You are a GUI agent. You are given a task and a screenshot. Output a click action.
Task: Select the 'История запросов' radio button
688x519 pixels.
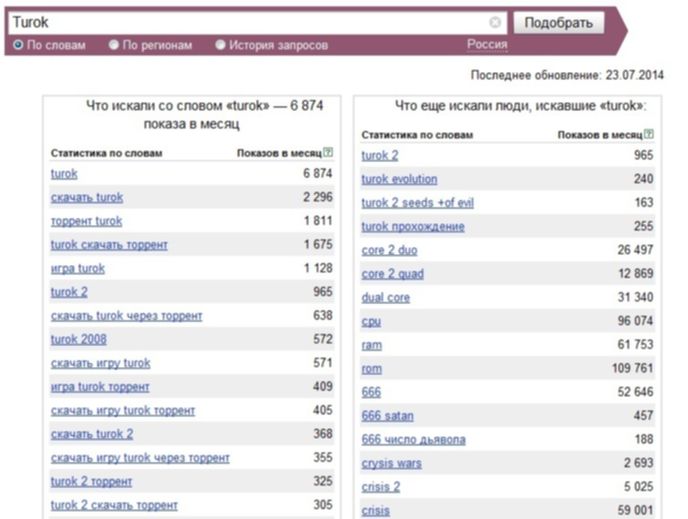tap(220, 45)
